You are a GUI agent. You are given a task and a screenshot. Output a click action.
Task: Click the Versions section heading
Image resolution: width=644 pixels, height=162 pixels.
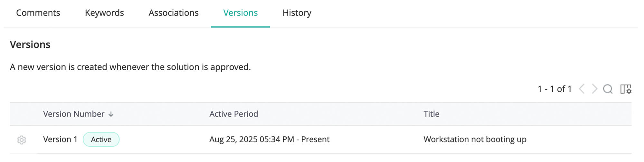pyautogui.click(x=30, y=45)
